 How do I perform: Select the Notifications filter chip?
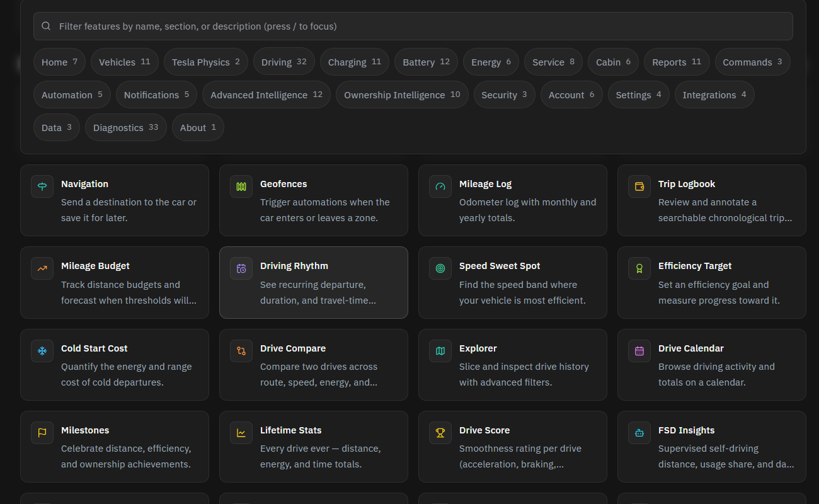pos(156,94)
